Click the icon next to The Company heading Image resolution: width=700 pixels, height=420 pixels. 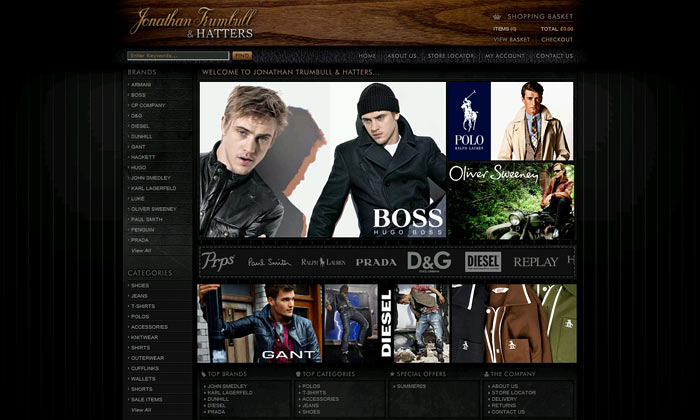(487, 374)
